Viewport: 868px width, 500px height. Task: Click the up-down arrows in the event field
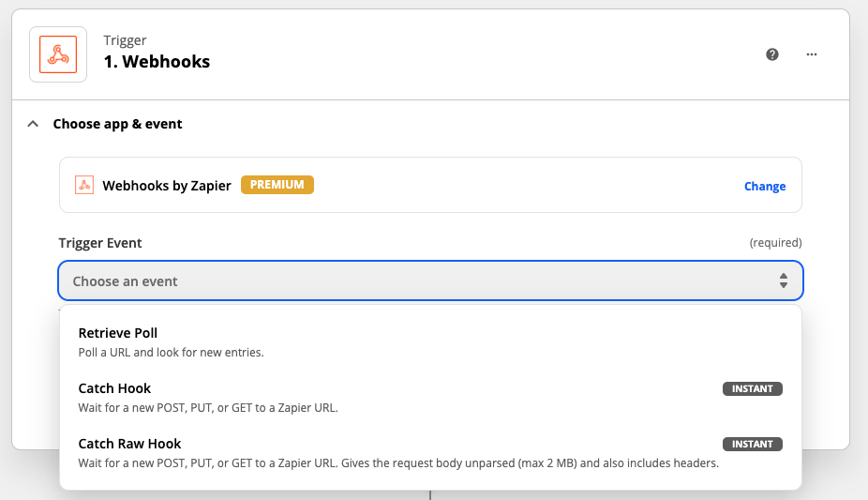click(784, 281)
